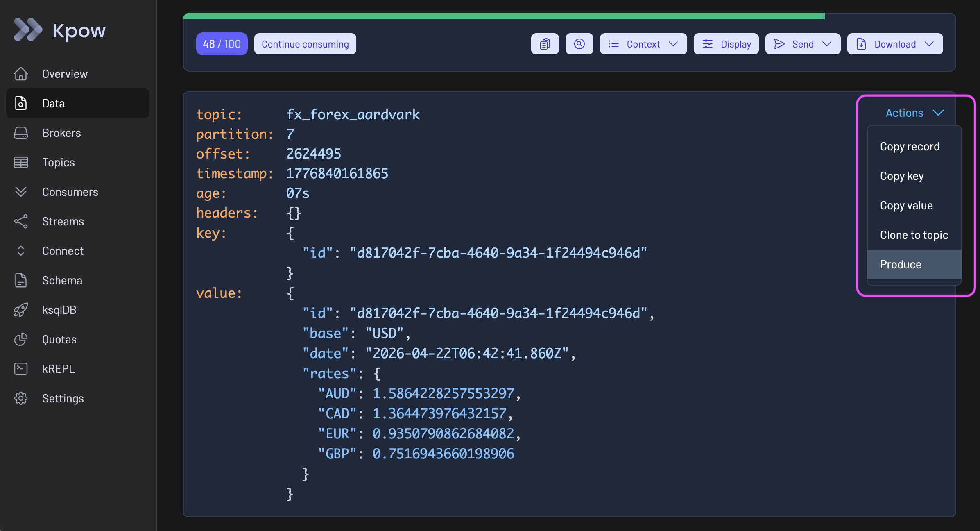Click the Settings gear icon
This screenshot has height=531, width=980.
(x=21, y=398)
